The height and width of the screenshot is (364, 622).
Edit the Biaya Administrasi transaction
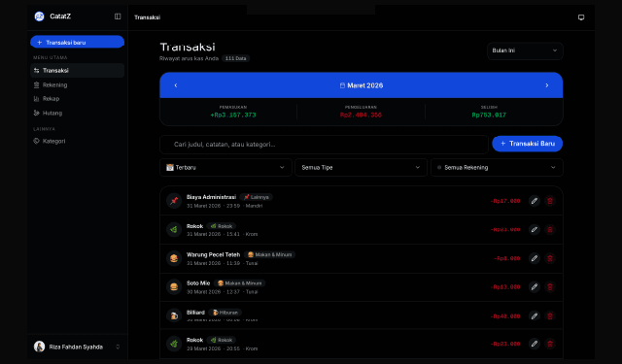point(535,201)
